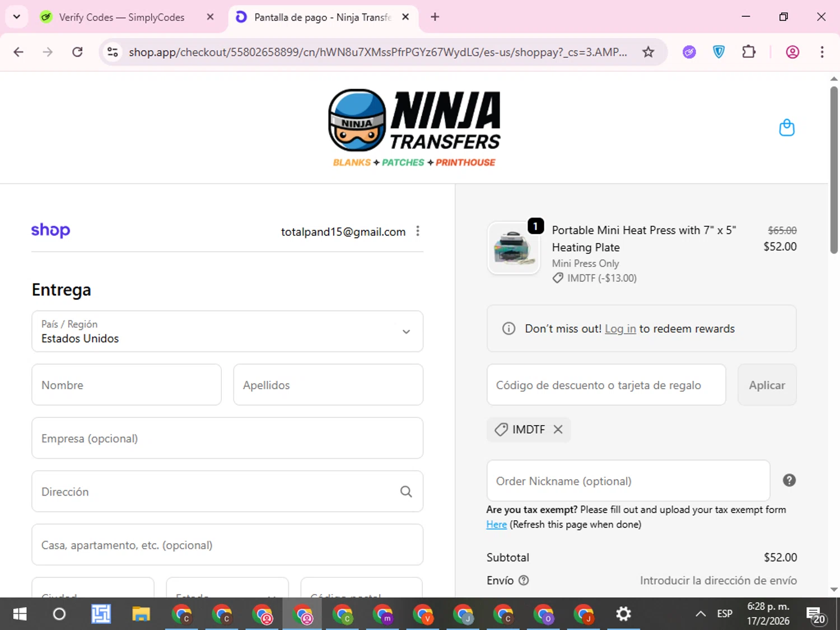
Task: Bookmark this page with the star icon
Action: click(648, 52)
